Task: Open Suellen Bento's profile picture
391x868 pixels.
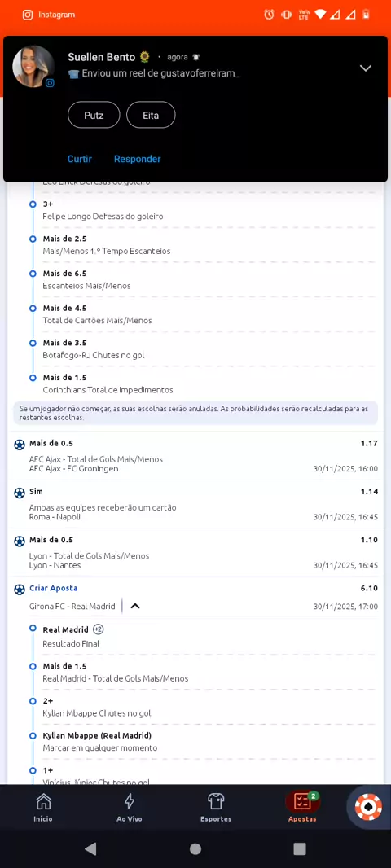Action: coord(33,67)
